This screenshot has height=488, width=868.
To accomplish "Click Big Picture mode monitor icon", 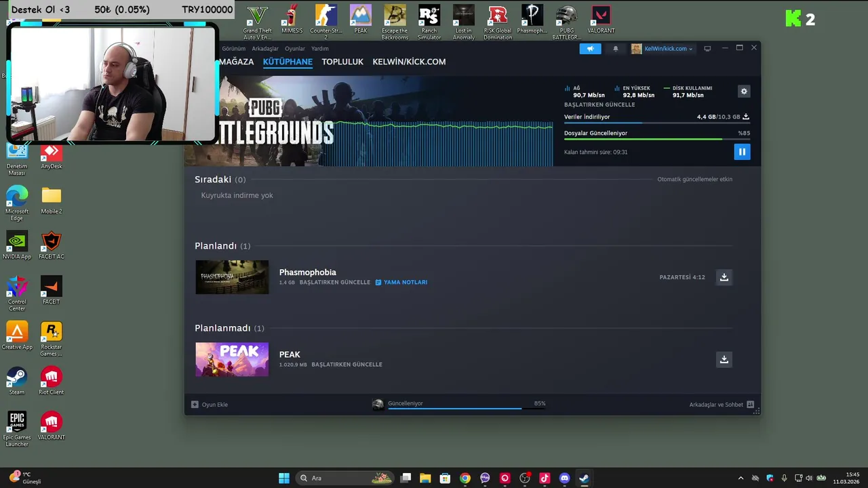I will coord(707,49).
